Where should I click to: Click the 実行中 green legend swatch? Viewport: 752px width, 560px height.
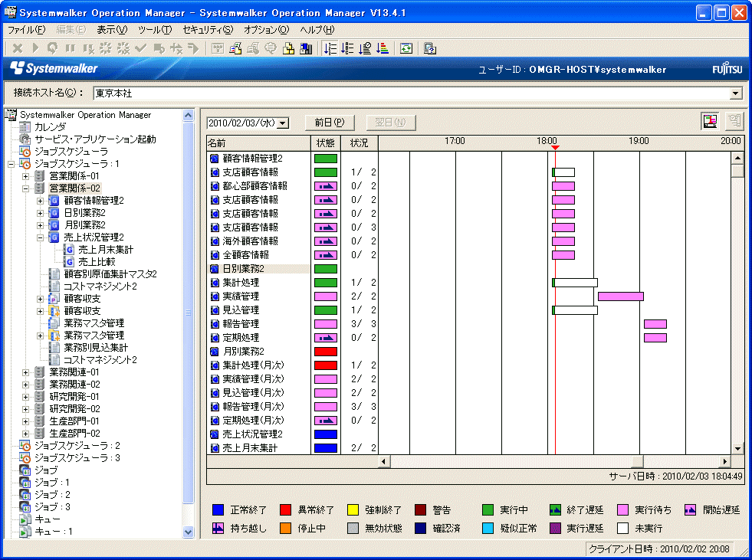[488, 509]
